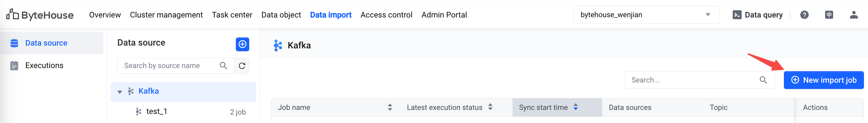The height and width of the screenshot is (123, 868).
Task: Click the job search magnifier icon
Action: pos(763,80)
